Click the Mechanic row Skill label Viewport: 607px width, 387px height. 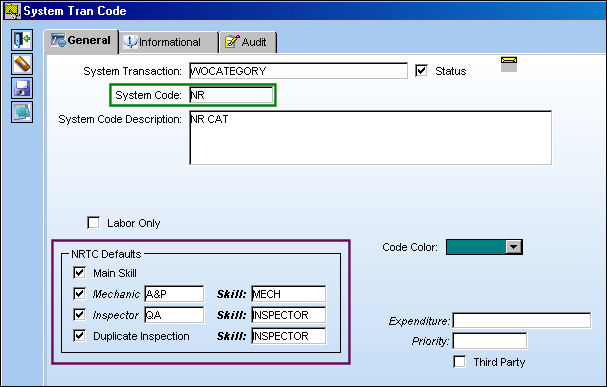231,294
